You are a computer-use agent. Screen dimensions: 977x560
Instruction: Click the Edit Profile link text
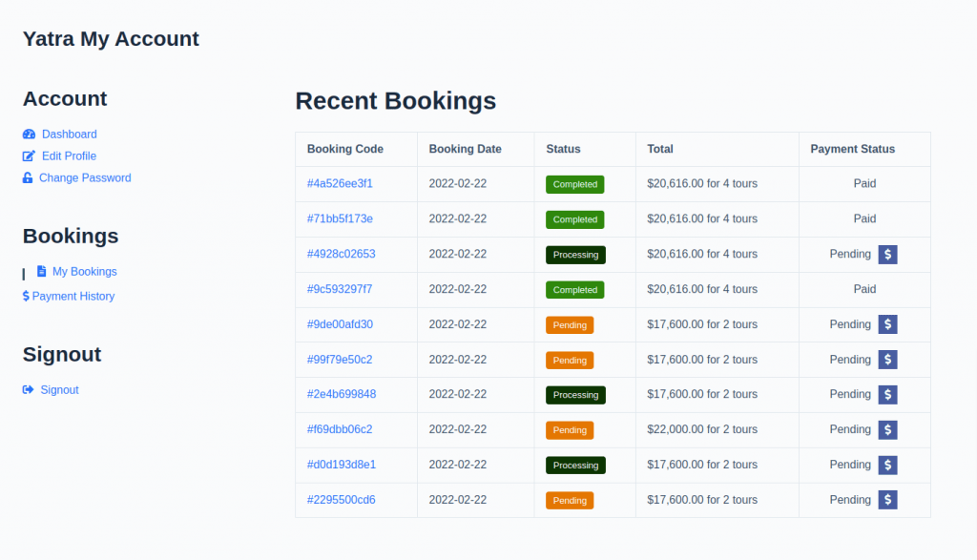pos(69,156)
